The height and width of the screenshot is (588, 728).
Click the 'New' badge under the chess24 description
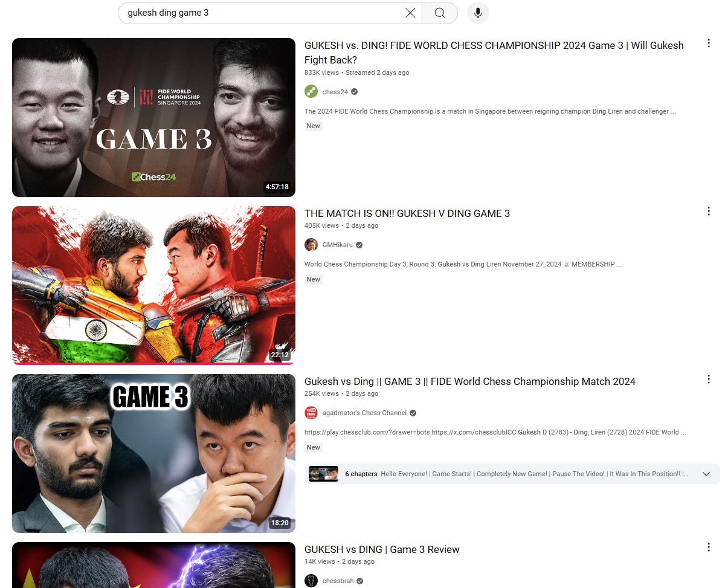pos(314,126)
